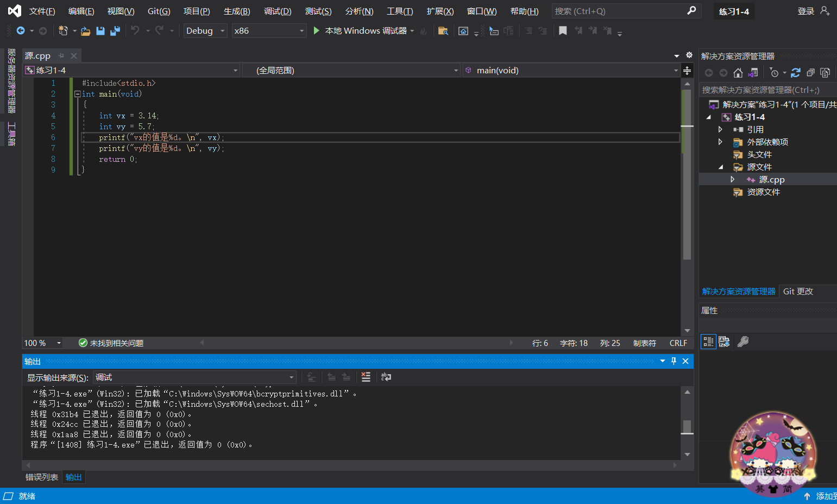Image resolution: width=837 pixels, height=504 pixels.
Task: Open the 练习1-4 project scope dropdown
Action: click(131, 71)
